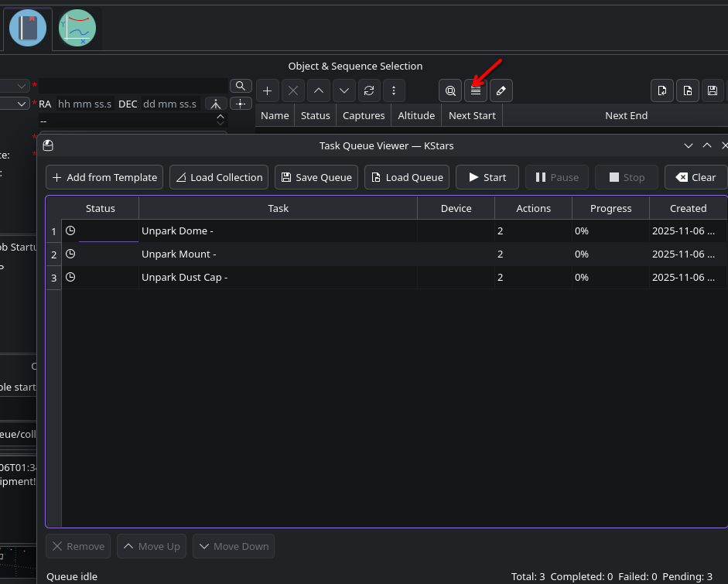
Task: Click the Load Collection button
Action: pos(219,177)
